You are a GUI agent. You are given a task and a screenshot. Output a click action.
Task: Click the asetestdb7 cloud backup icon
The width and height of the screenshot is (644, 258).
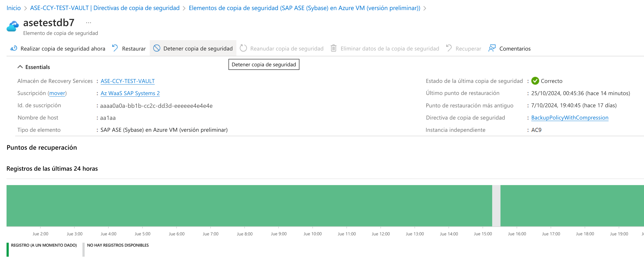(13, 26)
